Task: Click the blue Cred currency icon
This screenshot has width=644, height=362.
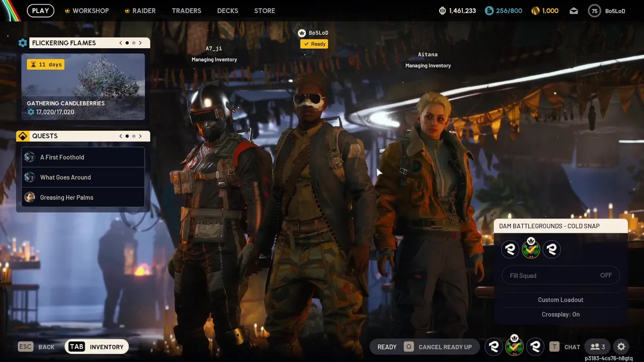Action: pyautogui.click(x=489, y=11)
